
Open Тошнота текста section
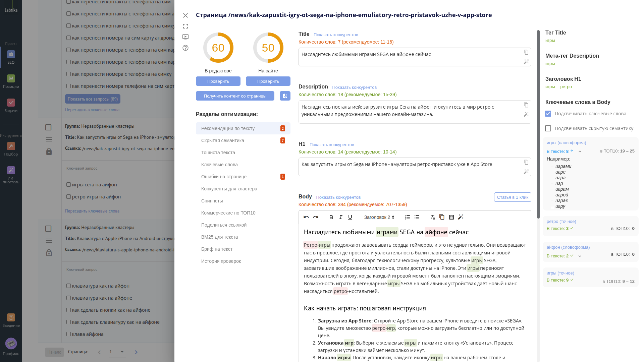pos(243,153)
